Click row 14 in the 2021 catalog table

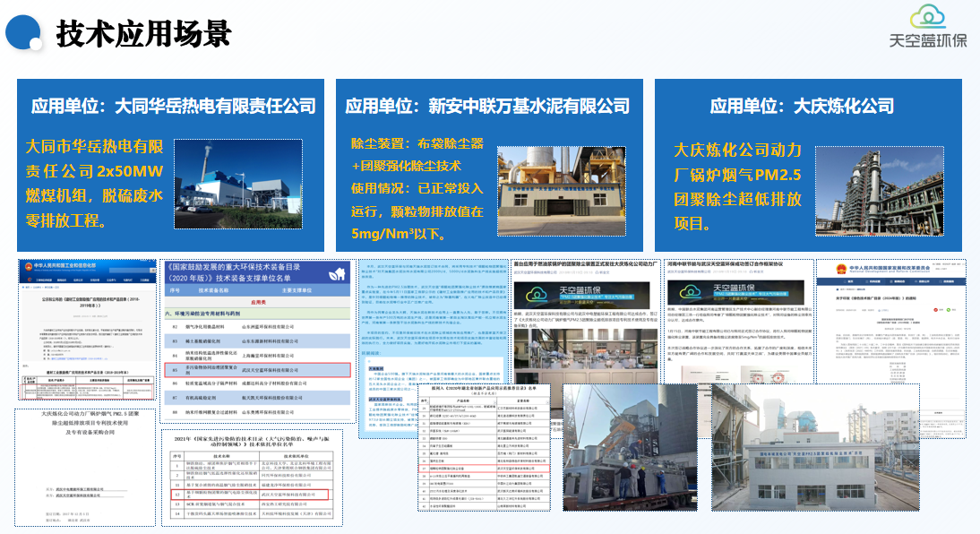tap(253, 513)
